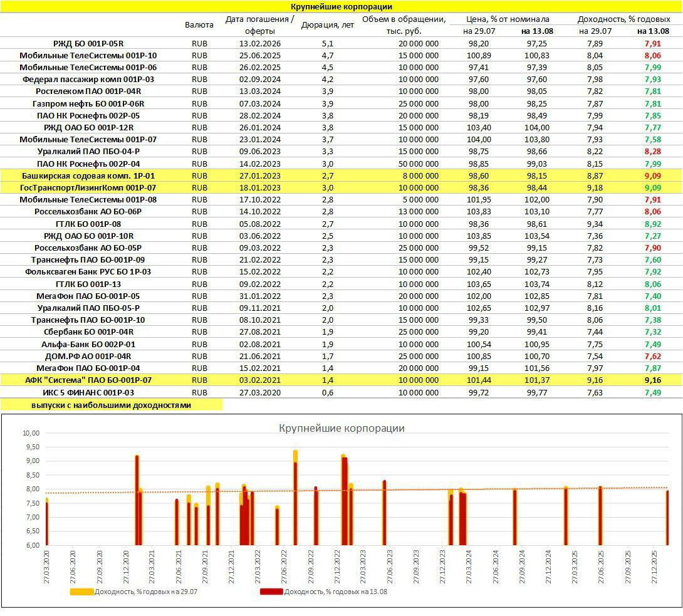683x616 pixels.
Task: Click the red legend swatch for 13.08 yield
Action: tap(271, 592)
